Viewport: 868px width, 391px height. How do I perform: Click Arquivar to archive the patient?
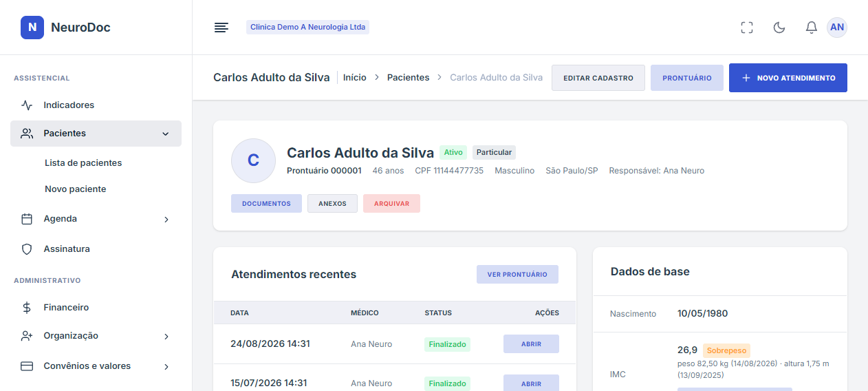pos(391,204)
